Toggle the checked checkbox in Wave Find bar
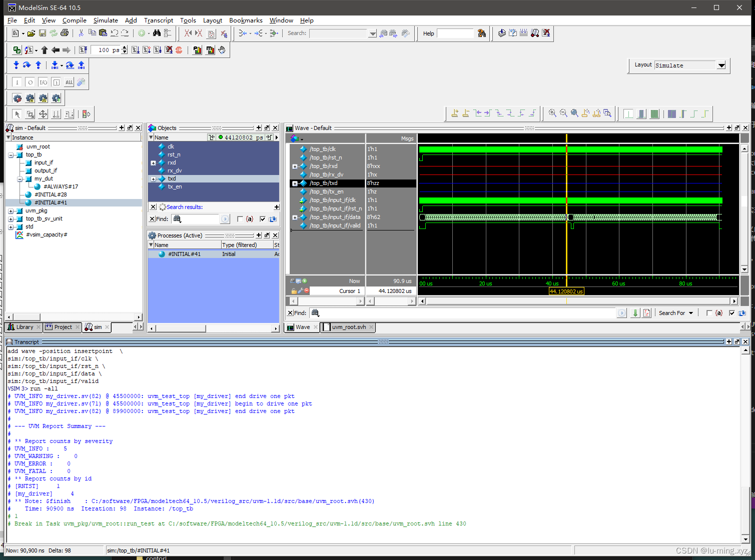Screen dimensions: 755x560 pyautogui.click(x=732, y=313)
